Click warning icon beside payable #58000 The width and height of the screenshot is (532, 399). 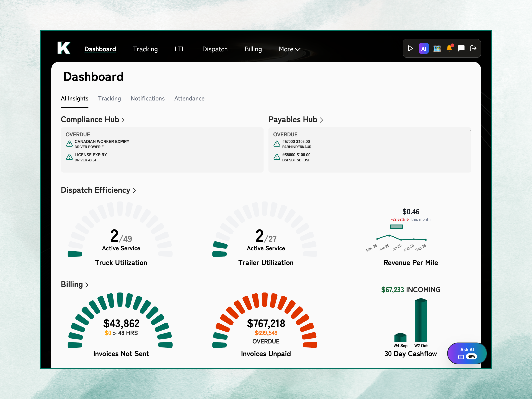coord(277,157)
